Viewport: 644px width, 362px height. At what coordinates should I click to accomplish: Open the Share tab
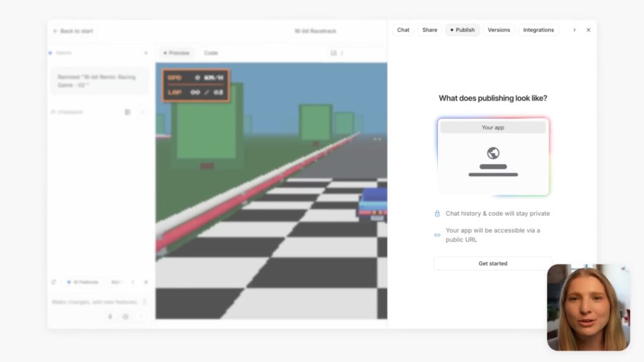tap(430, 30)
